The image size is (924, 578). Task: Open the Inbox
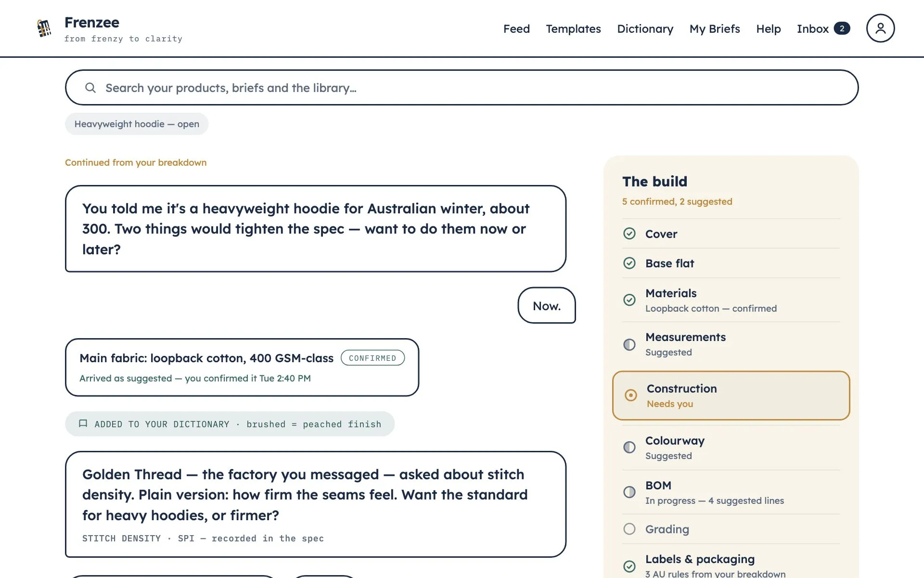click(x=823, y=29)
